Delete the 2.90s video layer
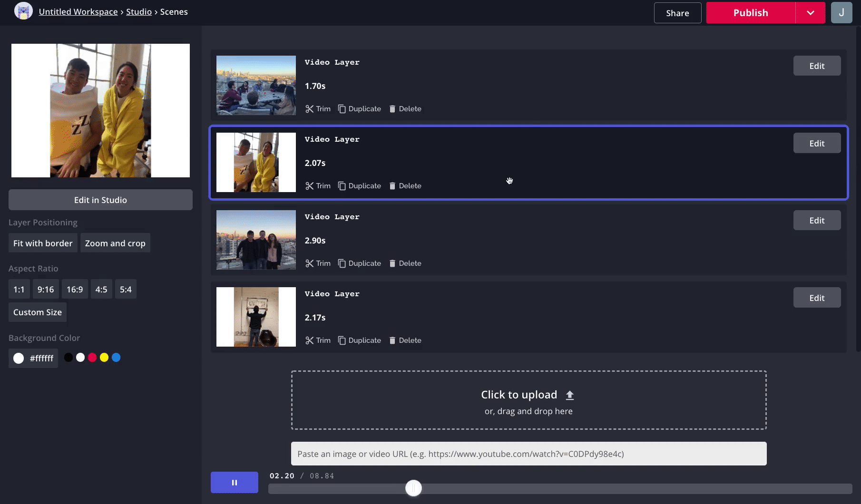 [x=405, y=263]
